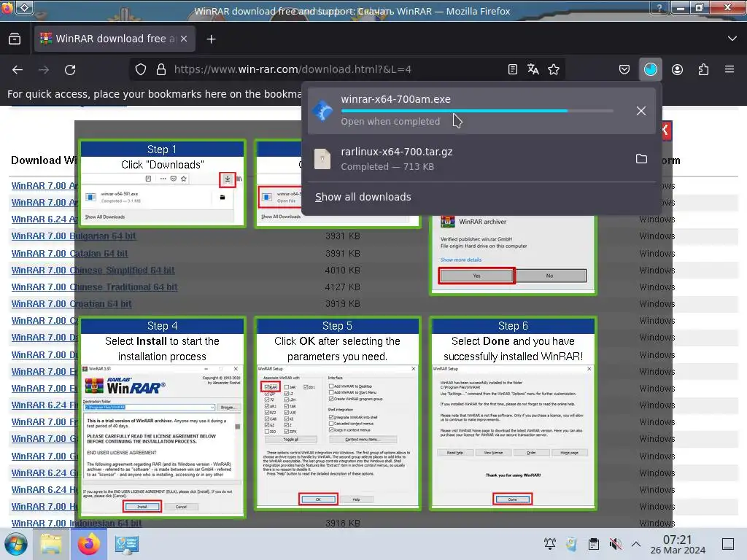Open the Firefox application menu
This screenshot has width=747, height=560.
tap(729, 69)
